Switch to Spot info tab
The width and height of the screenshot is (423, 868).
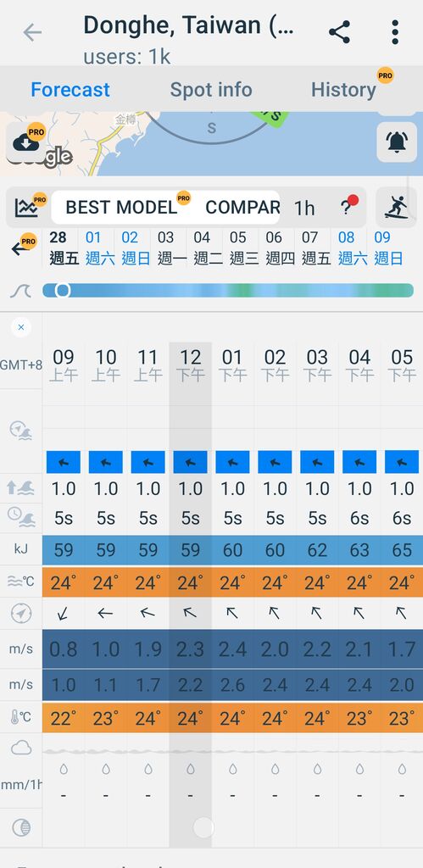[x=211, y=90]
